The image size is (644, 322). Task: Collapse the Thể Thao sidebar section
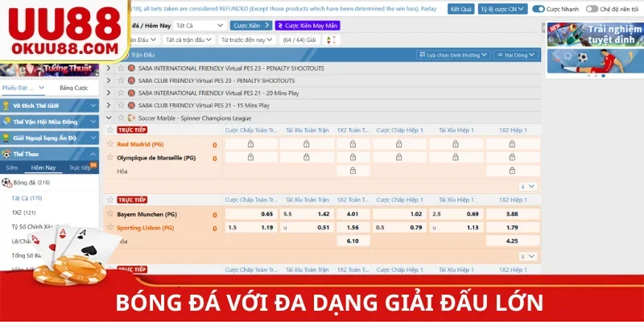click(93, 154)
